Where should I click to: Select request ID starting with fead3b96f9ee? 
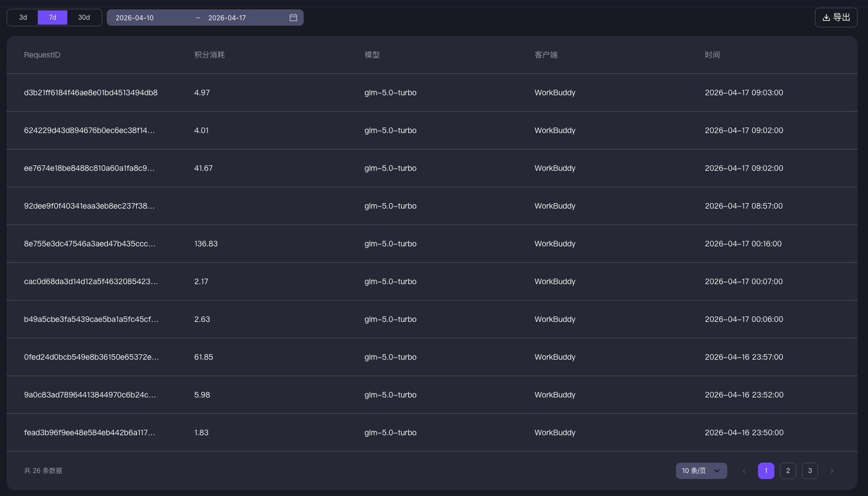90,432
